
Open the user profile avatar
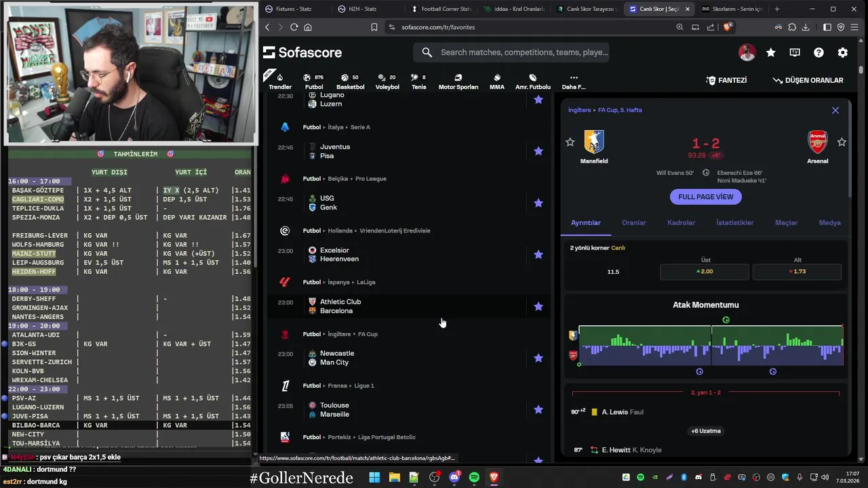coord(747,52)
